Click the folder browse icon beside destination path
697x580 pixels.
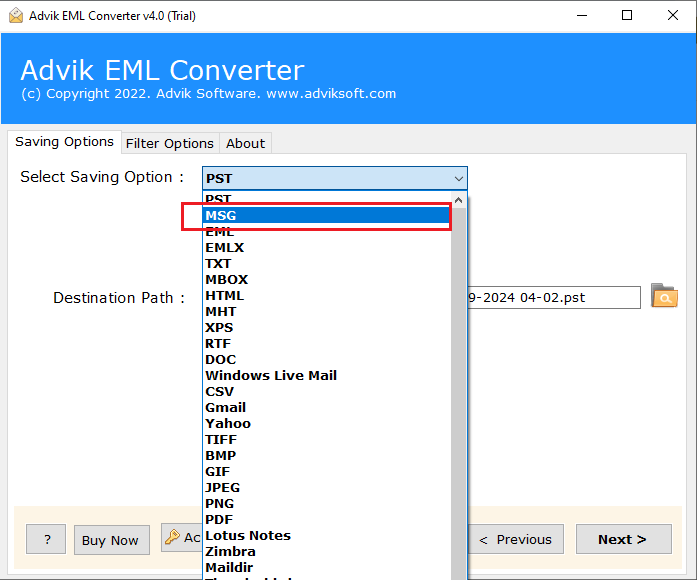pos(664,296)
